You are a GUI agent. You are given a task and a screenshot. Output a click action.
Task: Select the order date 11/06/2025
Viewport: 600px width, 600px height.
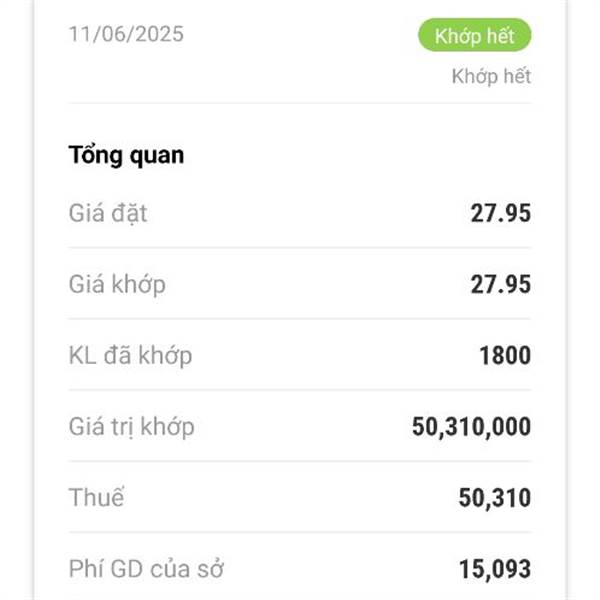click(x=126, y=34)
